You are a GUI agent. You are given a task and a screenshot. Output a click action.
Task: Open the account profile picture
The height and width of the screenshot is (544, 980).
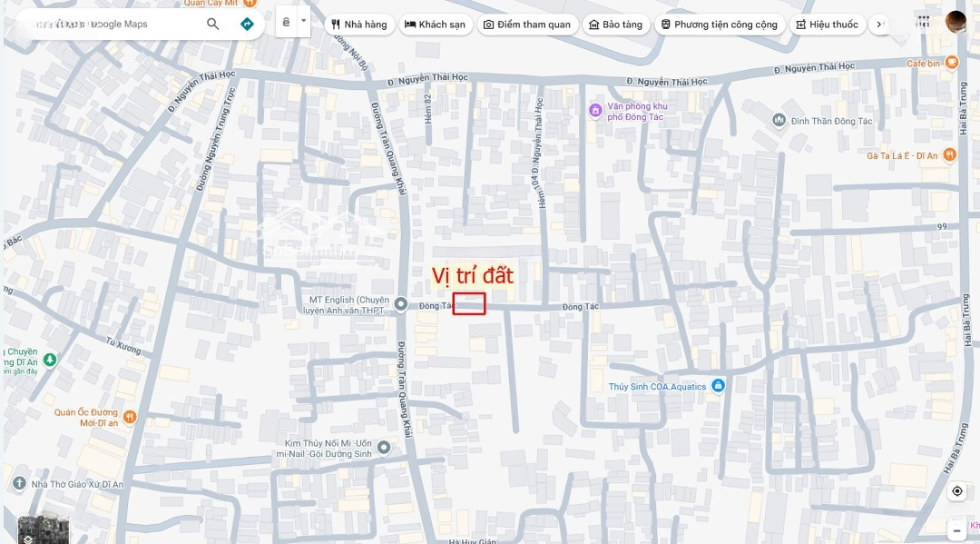[x=955, y=22]
